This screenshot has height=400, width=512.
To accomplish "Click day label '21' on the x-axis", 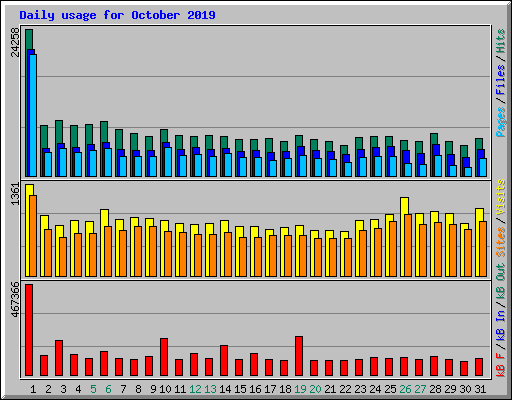I will tap(330, 389).
